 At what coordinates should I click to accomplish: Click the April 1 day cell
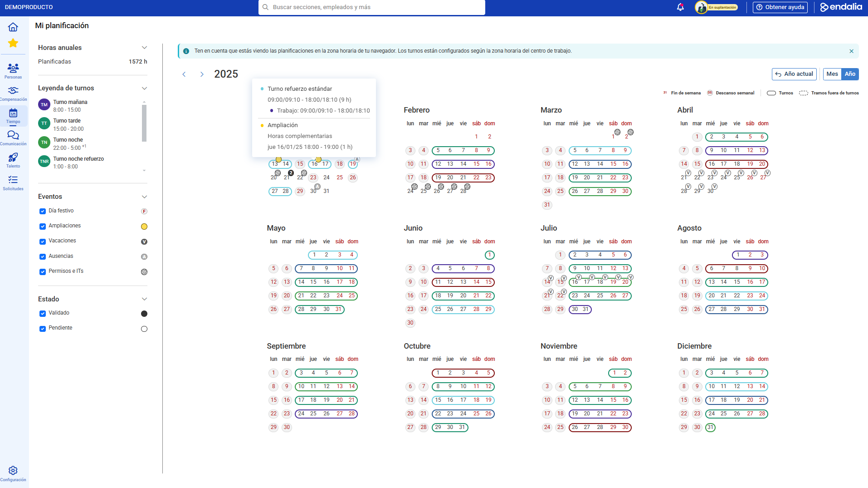click(x=697, y=137)
